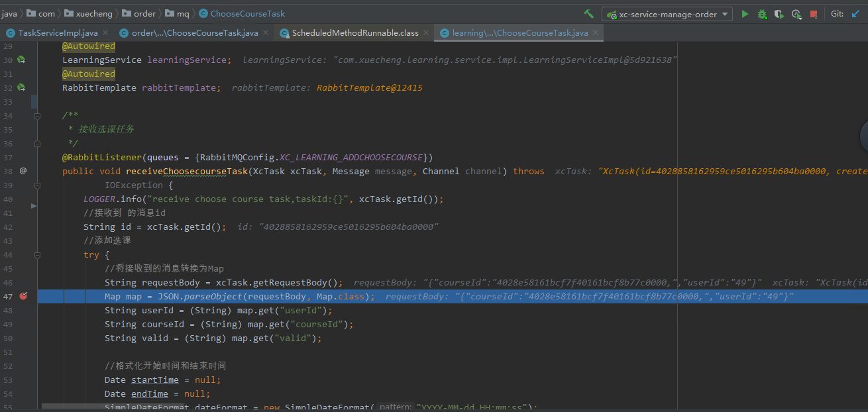The width and height of the screenshot is (868, 412).
Task: Collapse the Javadoc comment fold on line 34
Action: (x=38, y=115)
